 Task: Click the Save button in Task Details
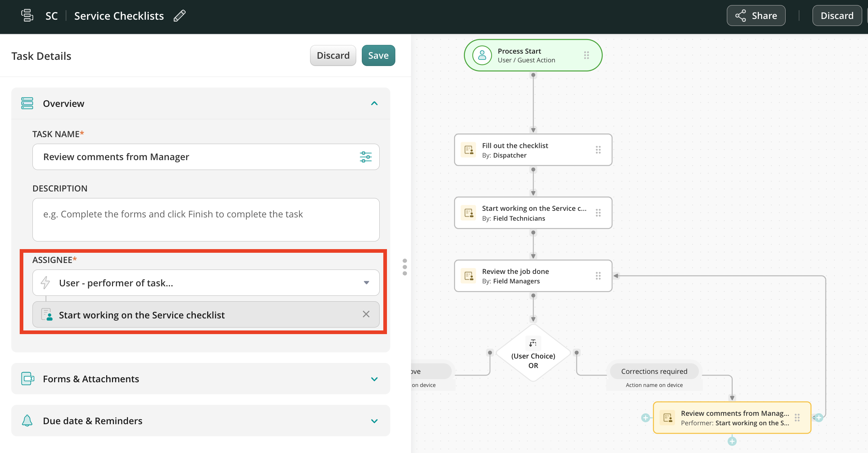[x=378, y=55]
